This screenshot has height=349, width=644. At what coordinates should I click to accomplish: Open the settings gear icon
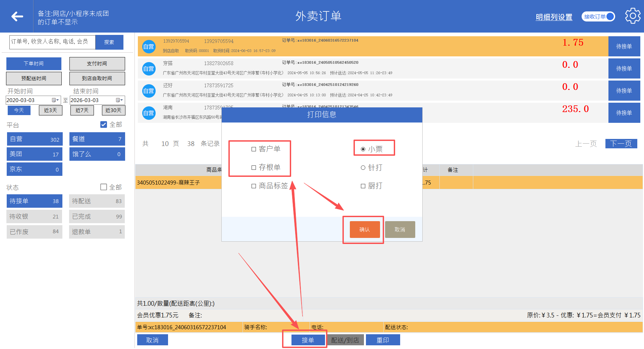[632, 16]
